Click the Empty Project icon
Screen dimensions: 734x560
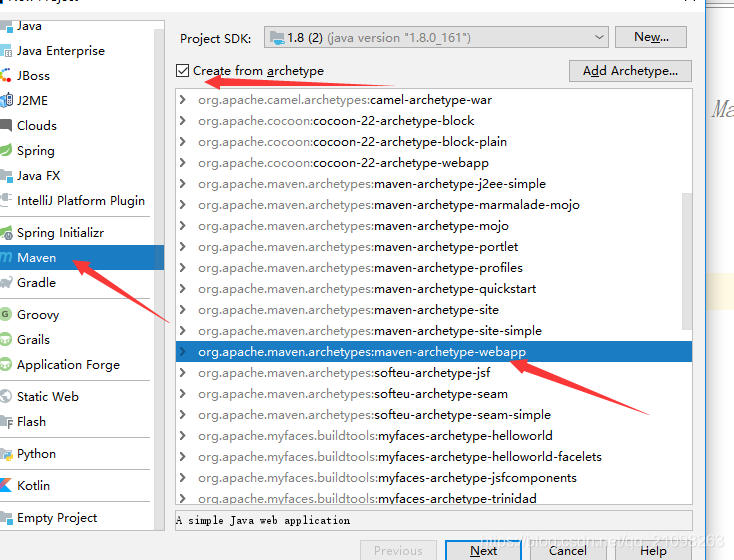(6, 518)
